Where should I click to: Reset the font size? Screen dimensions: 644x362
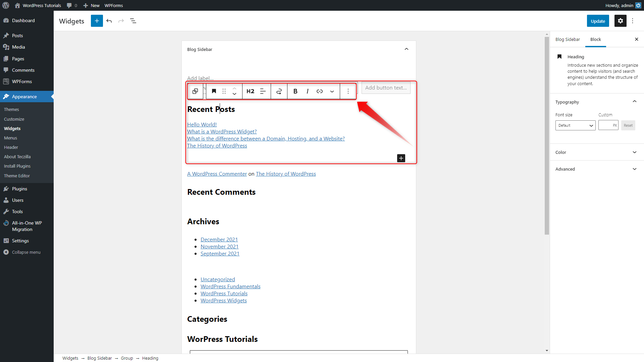click(x=628, y=125)
